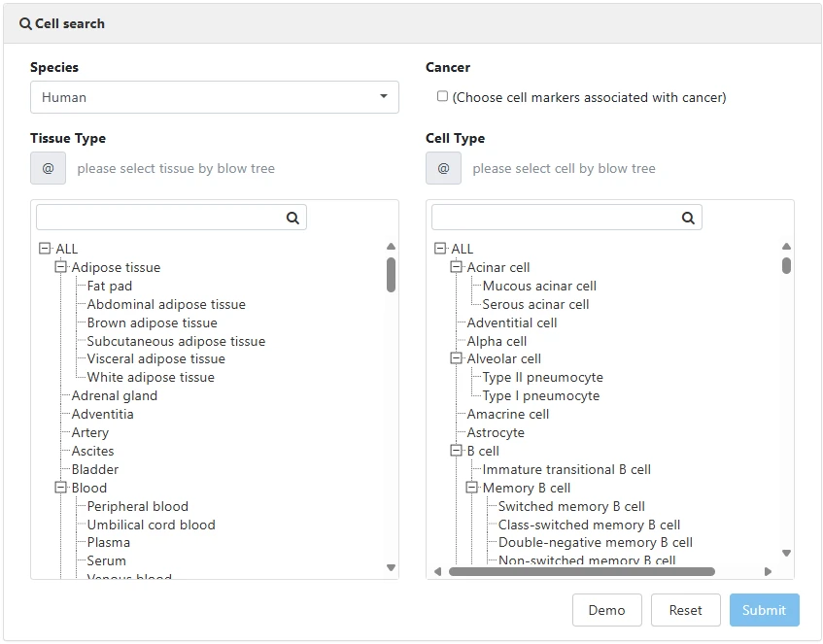The image size is (823, 644).
Task: Click the @ icon beside Tissue Type
Action: click(x=48, y=168)
